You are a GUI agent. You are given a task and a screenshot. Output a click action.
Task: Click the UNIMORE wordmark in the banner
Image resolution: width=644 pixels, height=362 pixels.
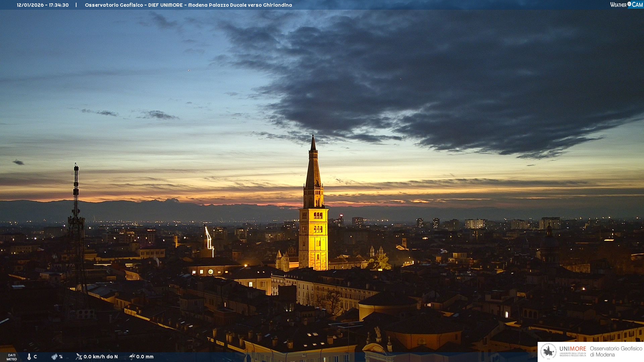pyautogui.click(x=573, y=349)
